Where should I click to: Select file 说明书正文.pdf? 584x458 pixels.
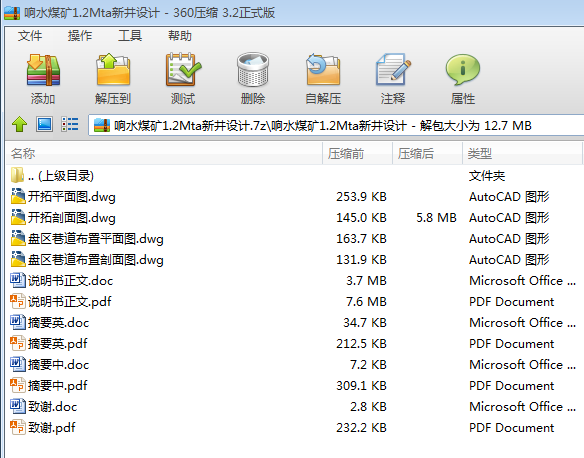tap(295, 302)
